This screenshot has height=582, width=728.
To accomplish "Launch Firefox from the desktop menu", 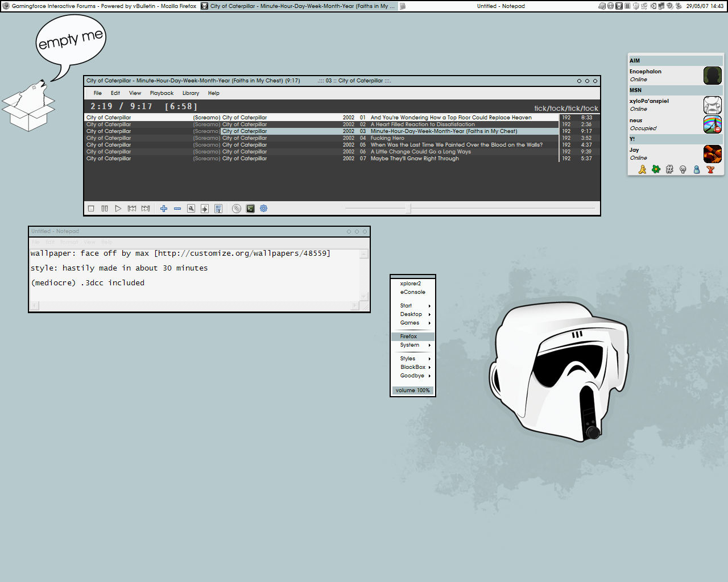I will (x=413, y=336).
